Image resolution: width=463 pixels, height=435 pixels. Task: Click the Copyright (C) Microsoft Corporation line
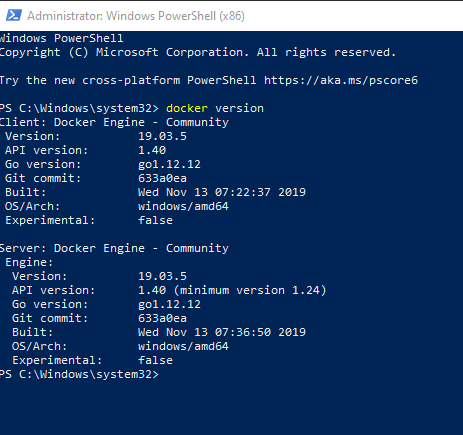(x=198, y=52)
